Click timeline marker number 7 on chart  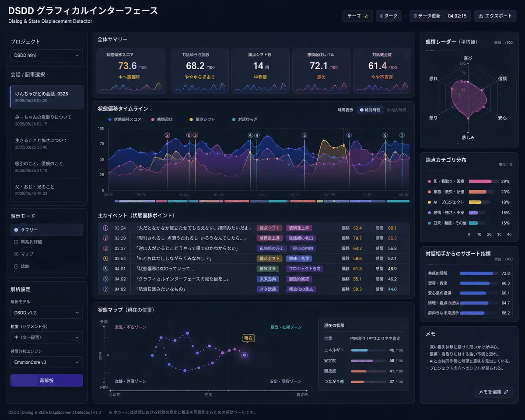pos(402,135)
